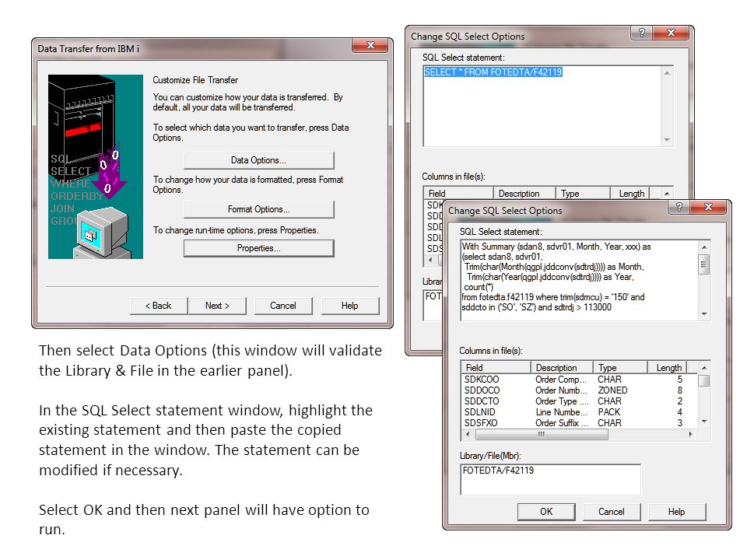
Task: Cancel the front Change SQL Select Options dialog
Action: [x=612, y=512]
